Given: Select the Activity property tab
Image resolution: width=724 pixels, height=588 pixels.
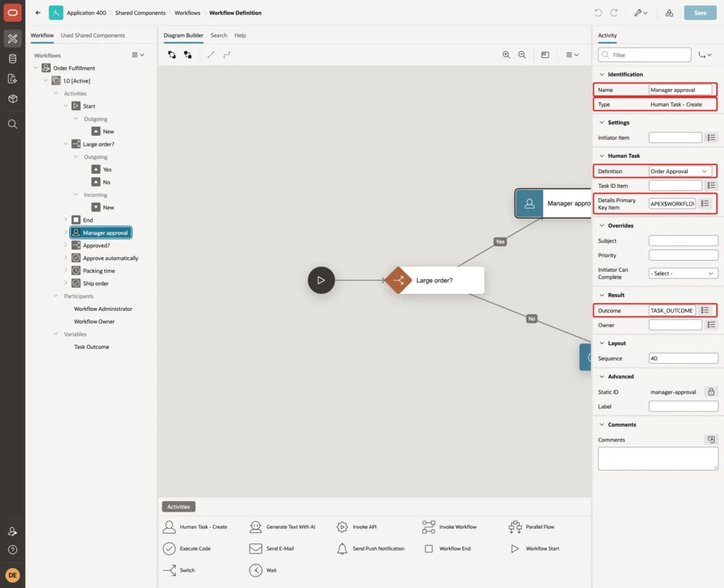Looking at the screenshot, I should click(607, 35).
